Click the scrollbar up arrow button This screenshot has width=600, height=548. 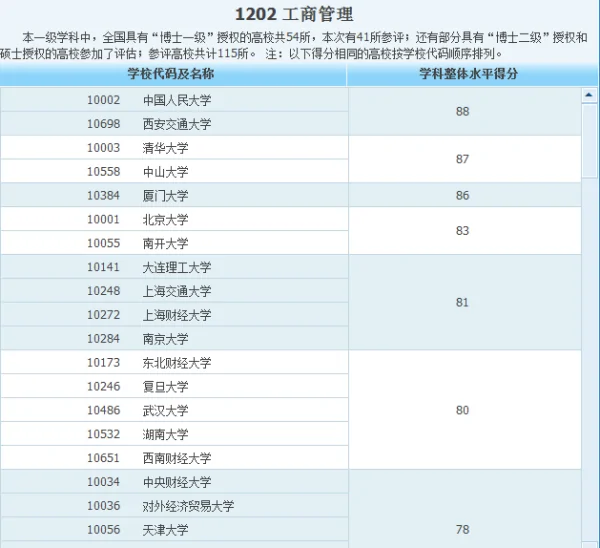[589, 95]
